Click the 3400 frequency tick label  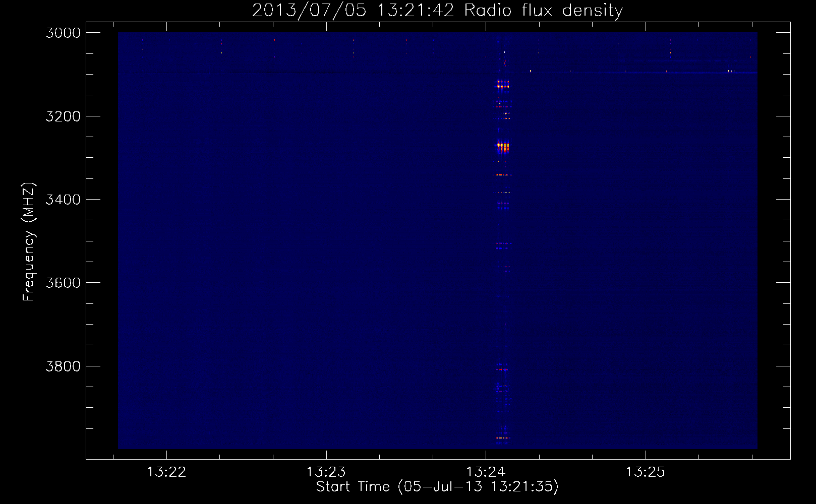[x=63, y=200]
